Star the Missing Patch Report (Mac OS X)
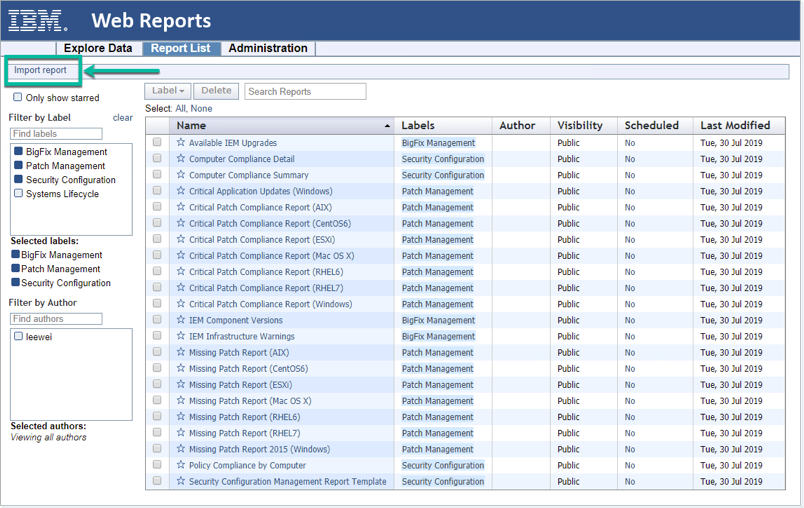This screenshot has height=508, width=804. tap(180, 400)
